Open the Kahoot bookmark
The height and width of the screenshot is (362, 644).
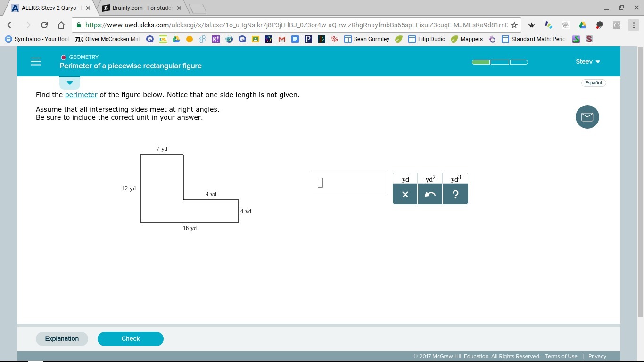[216, 39]
